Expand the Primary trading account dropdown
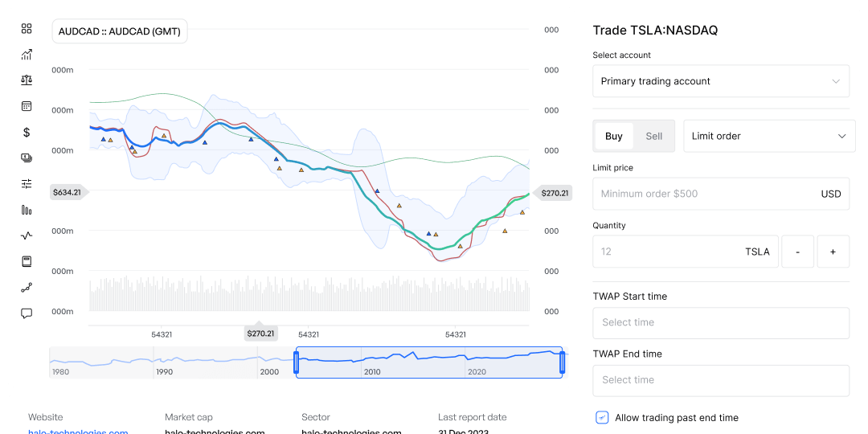 tap(720, 81)
